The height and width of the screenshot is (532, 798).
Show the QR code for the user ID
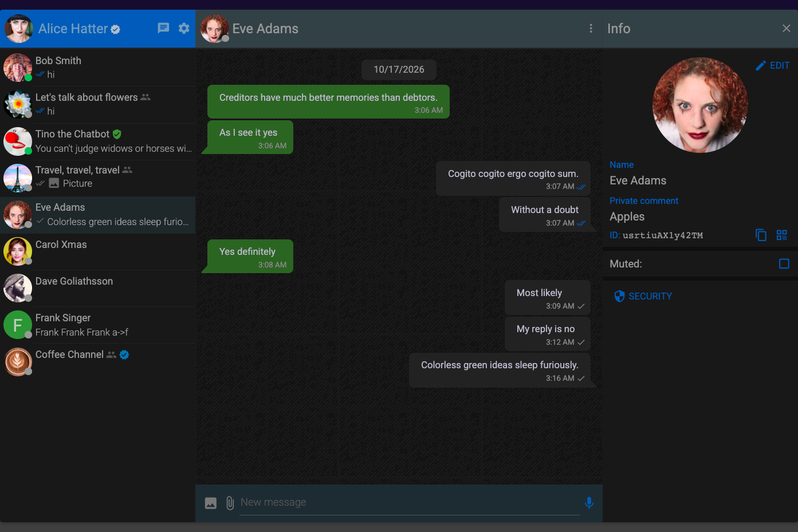tap(782, 235)
